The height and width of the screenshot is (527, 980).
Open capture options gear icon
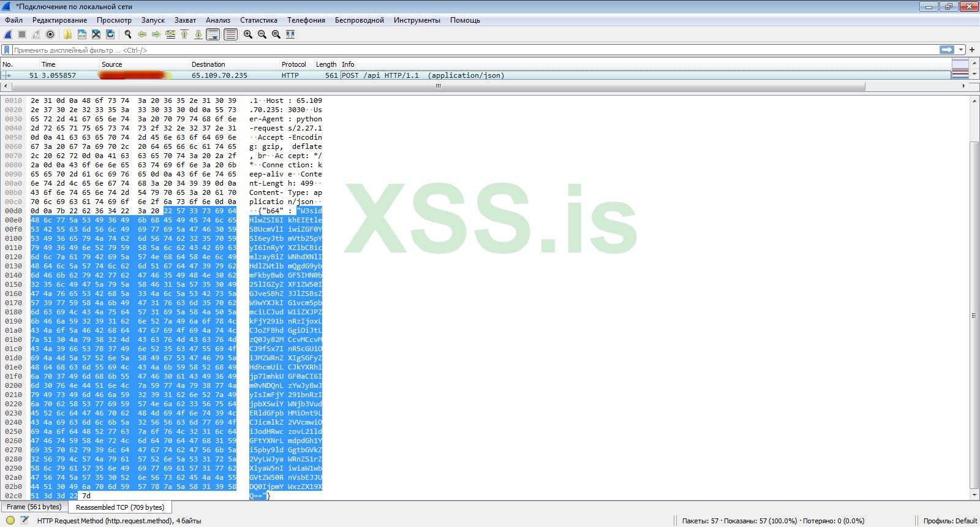click(50, 34)
